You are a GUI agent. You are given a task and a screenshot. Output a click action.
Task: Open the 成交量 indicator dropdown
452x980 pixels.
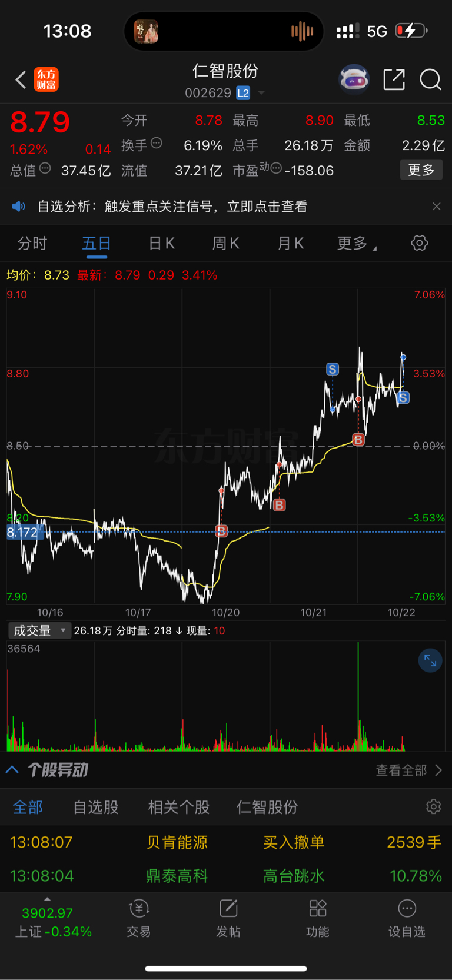click(x=39, y=631)
